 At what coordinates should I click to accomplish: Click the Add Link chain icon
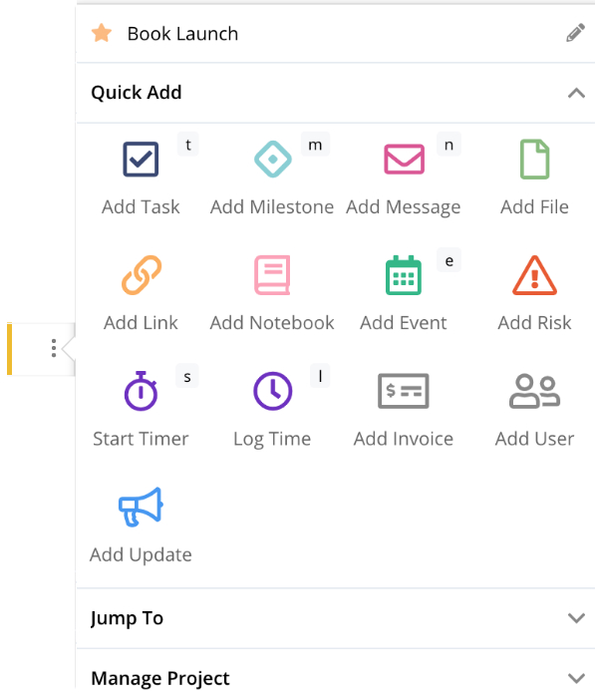(142, 275)
